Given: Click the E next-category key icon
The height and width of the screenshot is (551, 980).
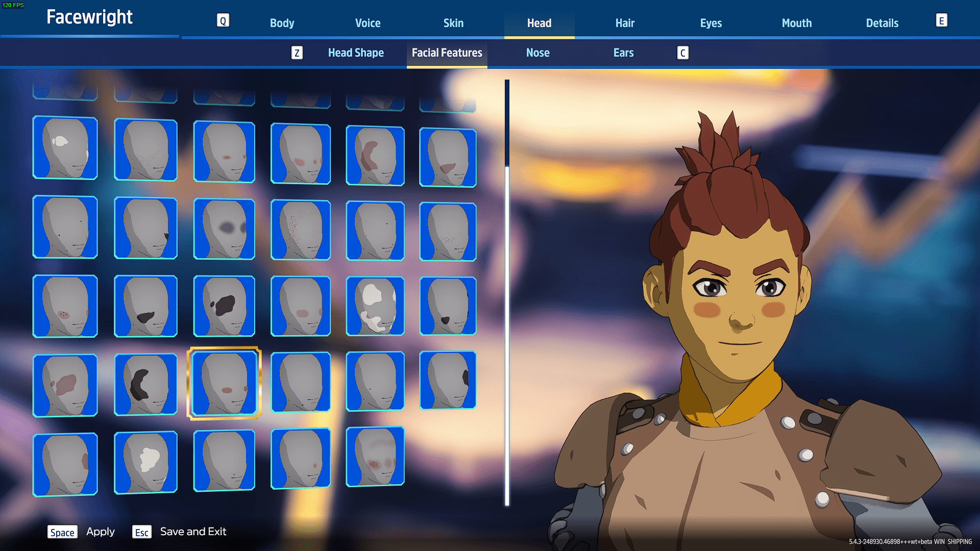Looking at the screenshot, I should pos(941,20).
